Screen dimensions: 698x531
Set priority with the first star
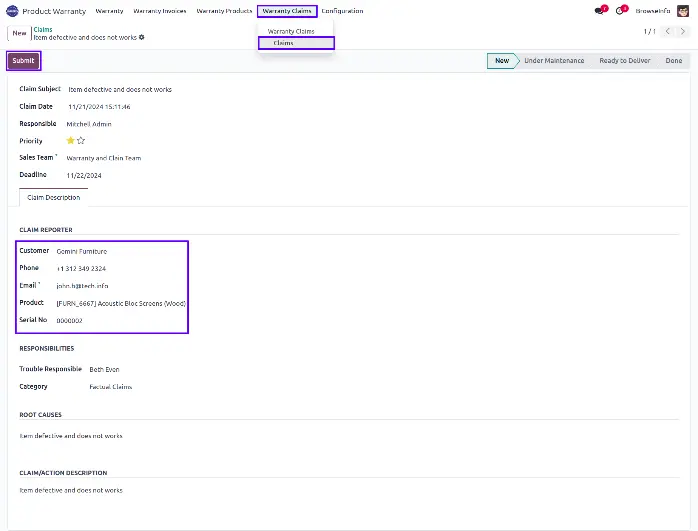click(70, 141)
